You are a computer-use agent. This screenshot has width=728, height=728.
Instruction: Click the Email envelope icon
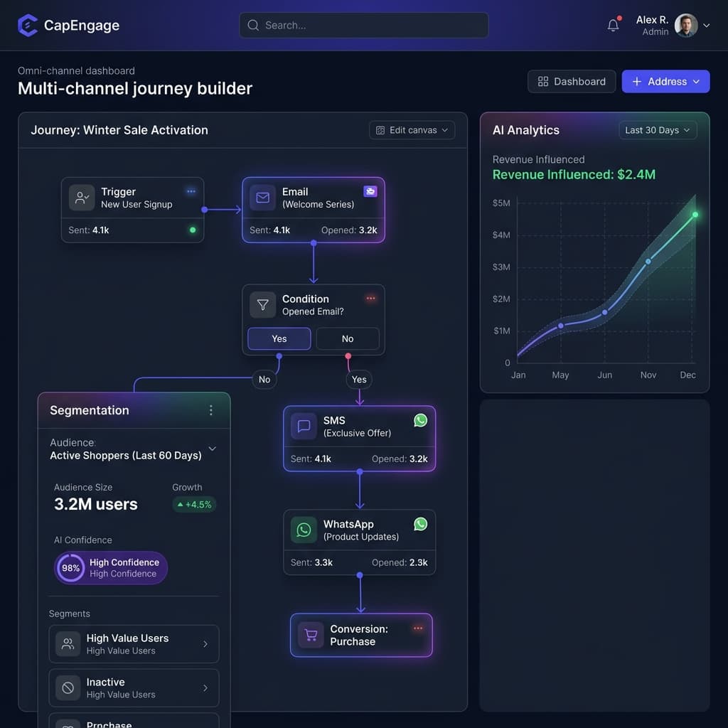pyautogui.click(x=263, y=198)
